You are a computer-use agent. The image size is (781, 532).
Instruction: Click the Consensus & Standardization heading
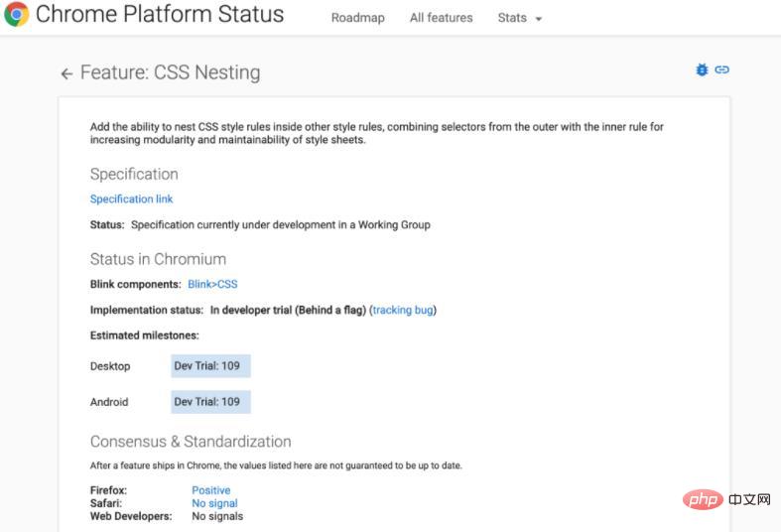[191, 442]
